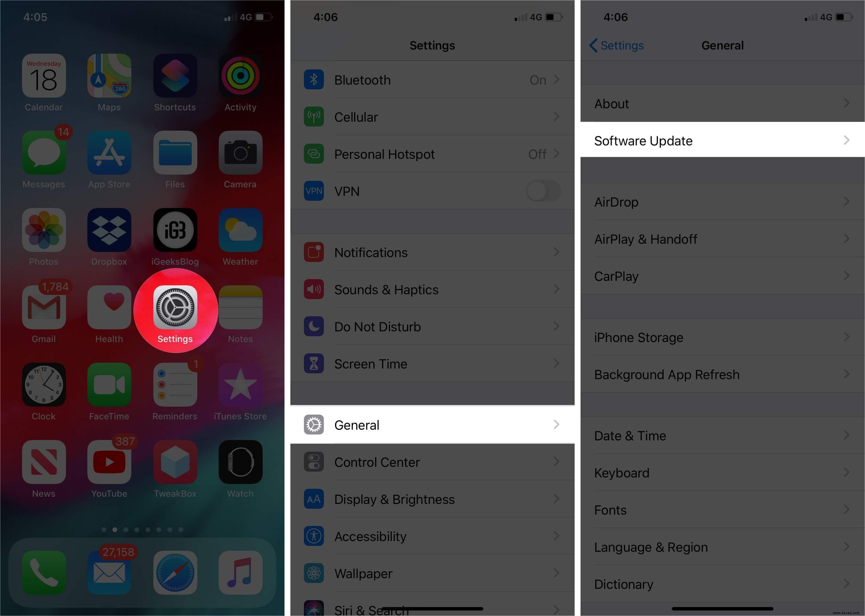This screenshot has height=616, width=865.
Task: Toggle Bluetooth on or off
Action: point(432,80)
